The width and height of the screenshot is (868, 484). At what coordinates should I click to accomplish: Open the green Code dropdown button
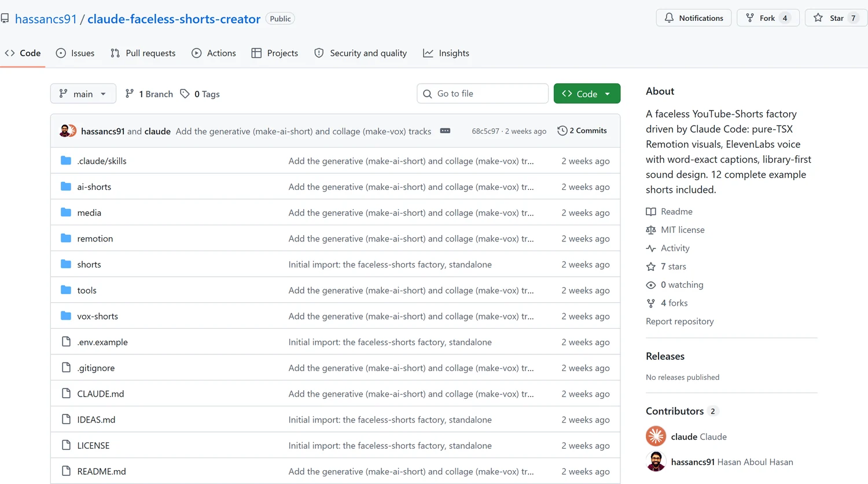click(x=587, y=94)
